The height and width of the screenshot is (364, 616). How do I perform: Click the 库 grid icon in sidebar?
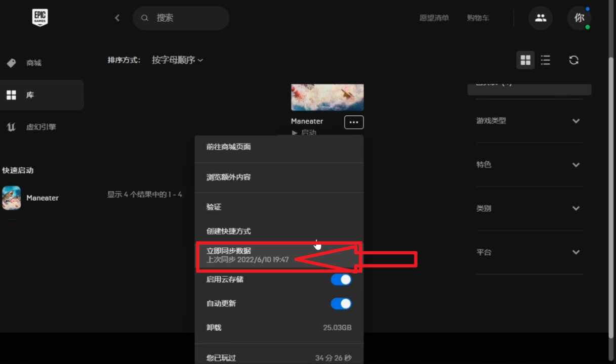click(11, 95)
